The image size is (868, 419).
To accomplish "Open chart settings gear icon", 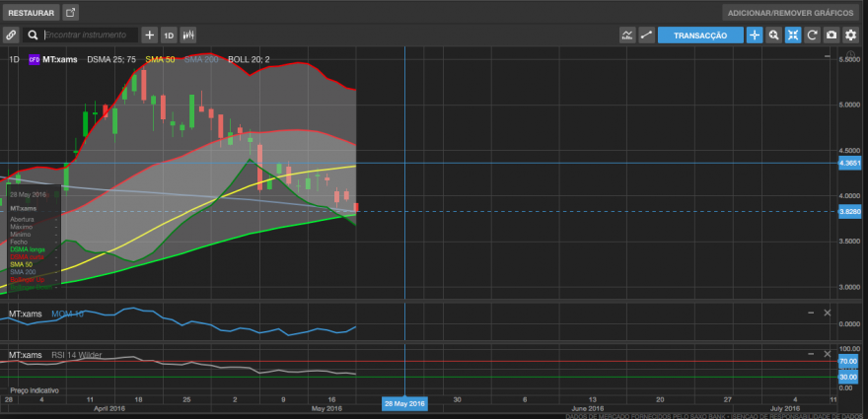I will [x=850, y=35].
